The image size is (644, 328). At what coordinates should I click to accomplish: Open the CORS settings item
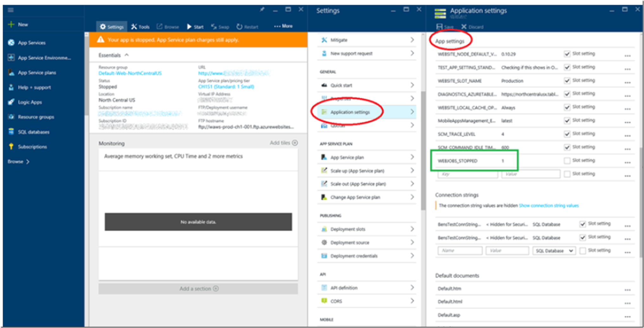367,301
